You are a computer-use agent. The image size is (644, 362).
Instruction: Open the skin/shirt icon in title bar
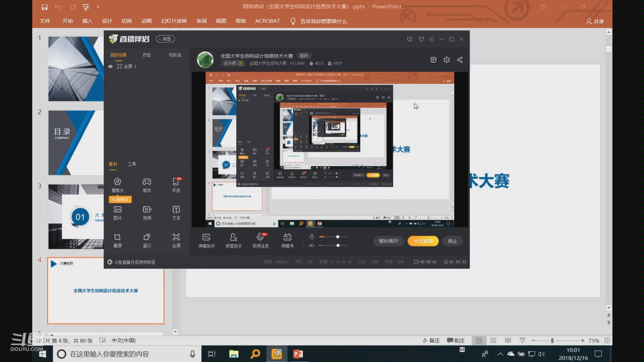[421, 39]
